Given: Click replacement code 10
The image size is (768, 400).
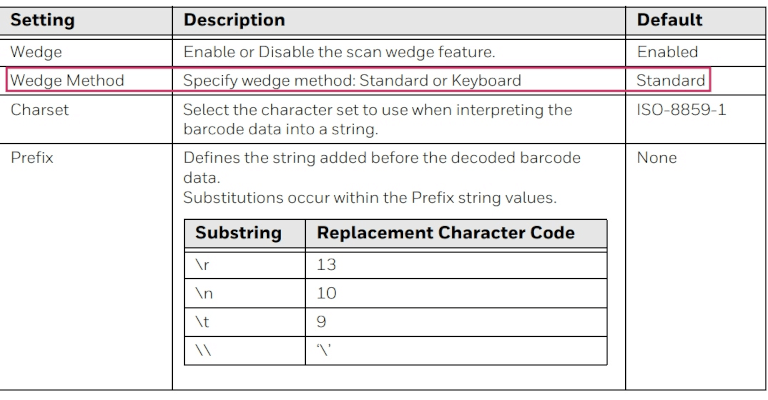Looking at the screenshot, I should coord(327,294).
